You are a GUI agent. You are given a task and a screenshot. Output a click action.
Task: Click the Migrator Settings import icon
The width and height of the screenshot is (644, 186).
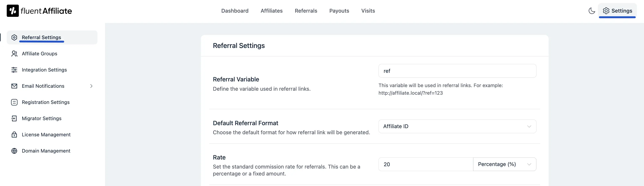point(14,118)
